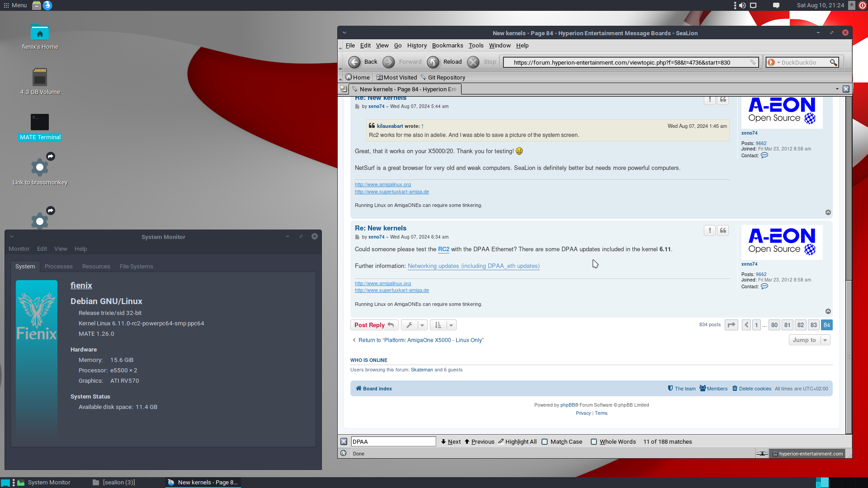The width and height of the screenshot is (868, 488).
Task: Open the sort options dropdown arrow
Action: coord(451,325)
